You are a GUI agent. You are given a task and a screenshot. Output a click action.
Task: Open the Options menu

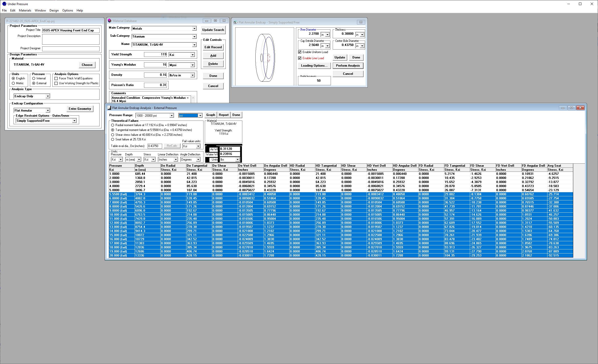point(68,10)
